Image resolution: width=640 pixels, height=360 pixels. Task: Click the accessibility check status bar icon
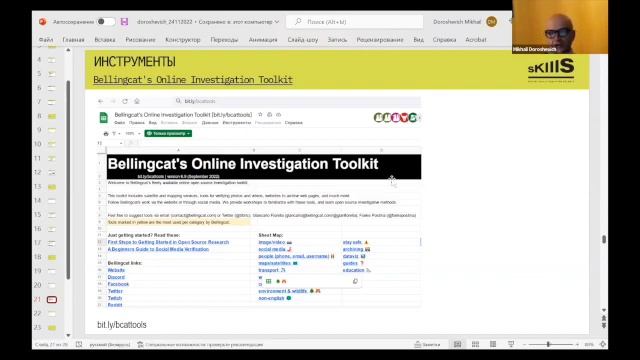point(140,344)
